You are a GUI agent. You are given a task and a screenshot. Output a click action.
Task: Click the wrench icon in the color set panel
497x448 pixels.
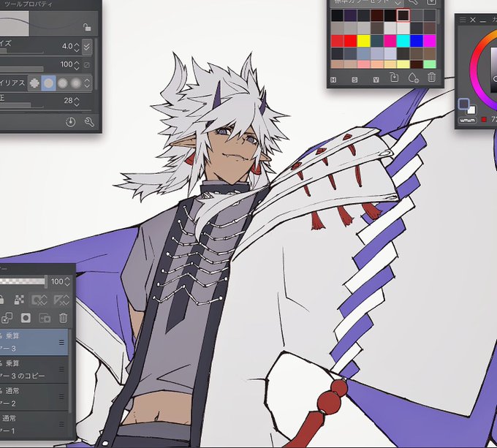click(413, 2)
